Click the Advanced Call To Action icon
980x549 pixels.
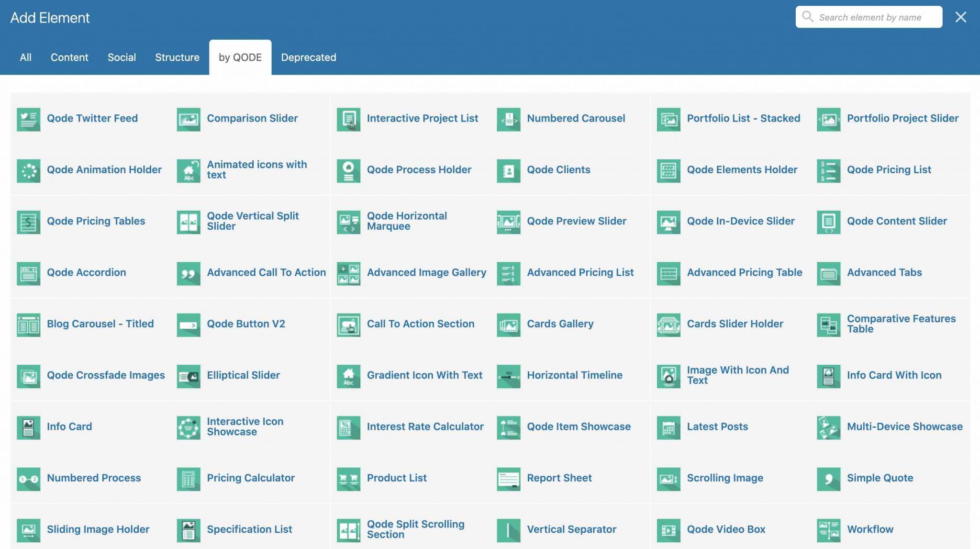click(189, 273)
